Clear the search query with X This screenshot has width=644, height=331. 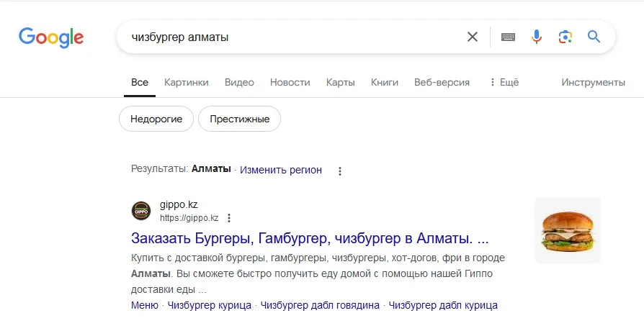[473, 37]
